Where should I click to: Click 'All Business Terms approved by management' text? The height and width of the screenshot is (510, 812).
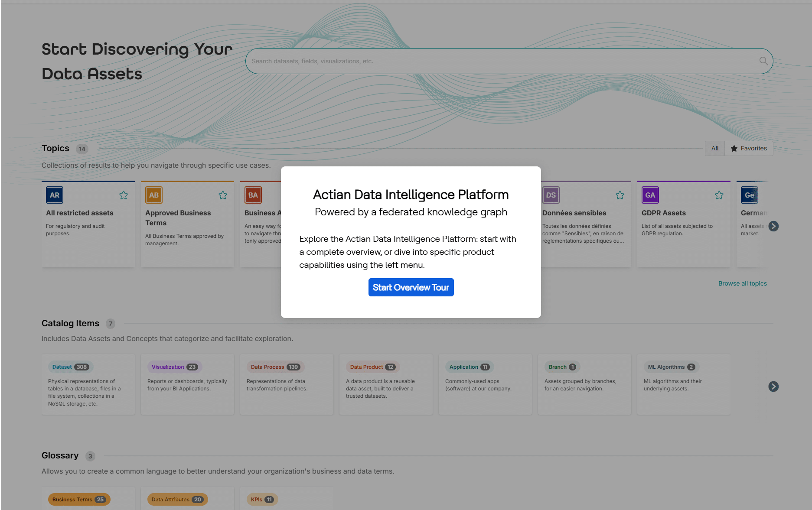(185, 240)
